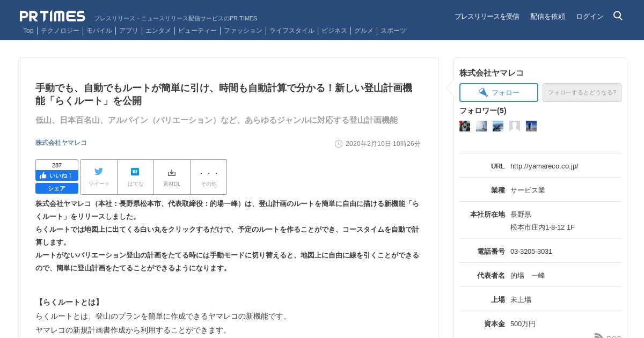Go to Top navigation item
644x338 pixels.
[x=28, y=31]
